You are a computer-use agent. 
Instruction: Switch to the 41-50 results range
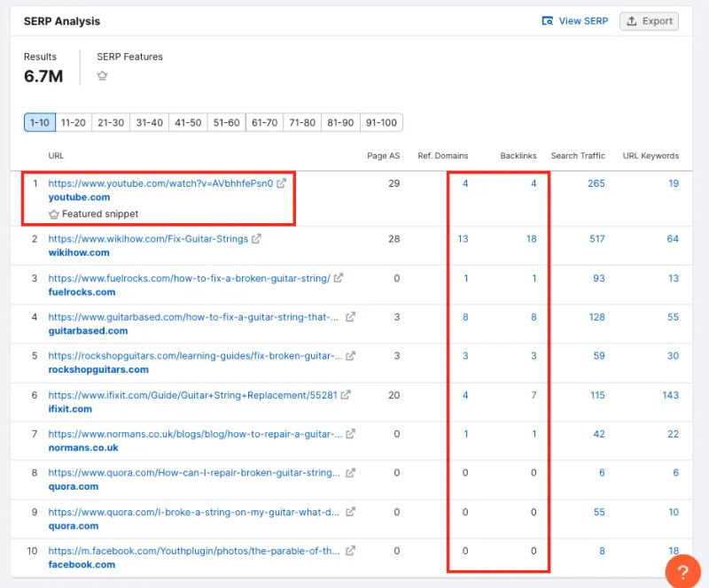tap(187, 122)
